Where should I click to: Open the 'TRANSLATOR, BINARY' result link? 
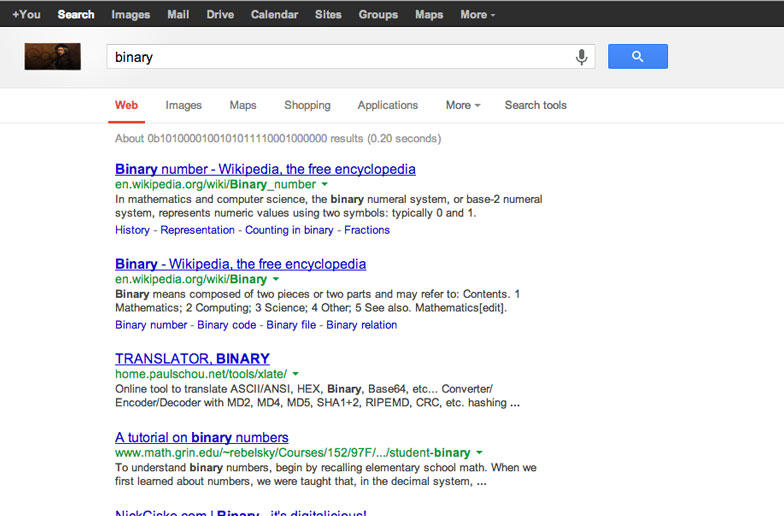point(192,358)
